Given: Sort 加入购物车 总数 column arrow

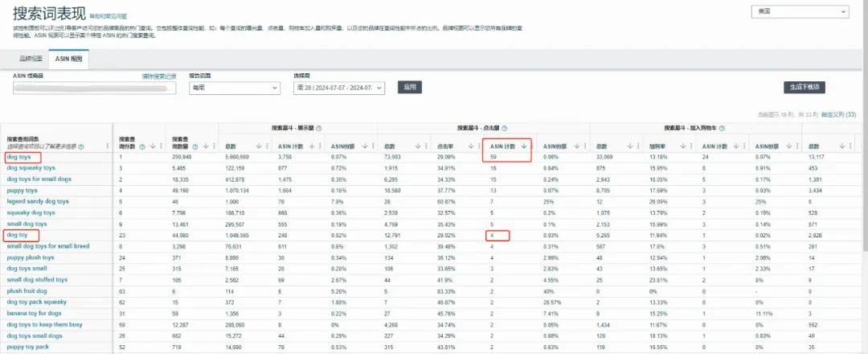Looking at the screenshot, I should (630, 146).
